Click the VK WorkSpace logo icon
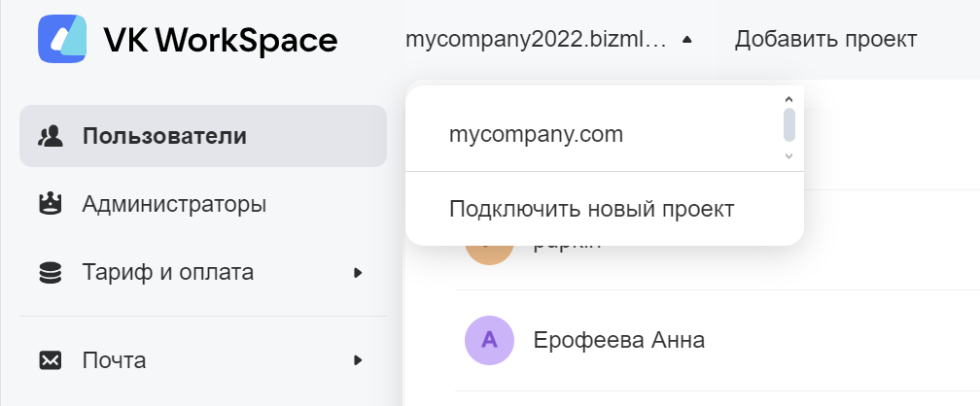The image size is (980, 406). [62, 40]
